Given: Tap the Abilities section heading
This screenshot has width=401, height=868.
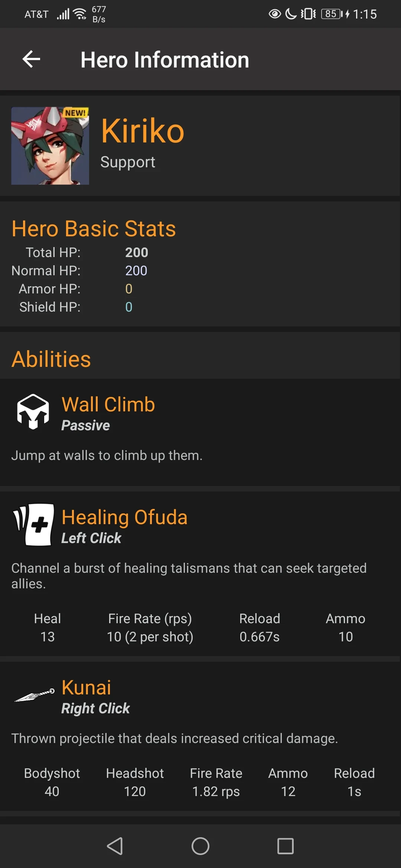Looking at the screenshot, I should (x=51, y=359).
